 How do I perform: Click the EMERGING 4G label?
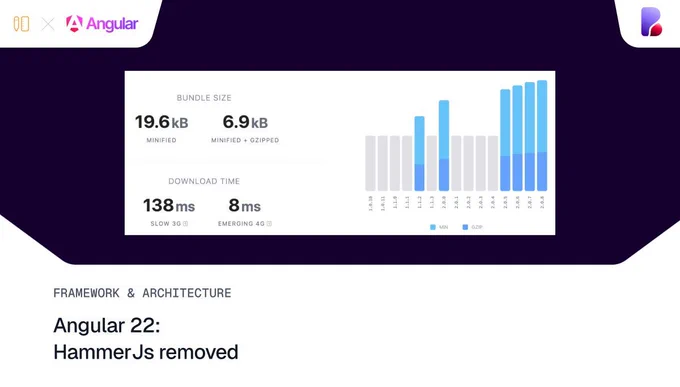[241, 223]
